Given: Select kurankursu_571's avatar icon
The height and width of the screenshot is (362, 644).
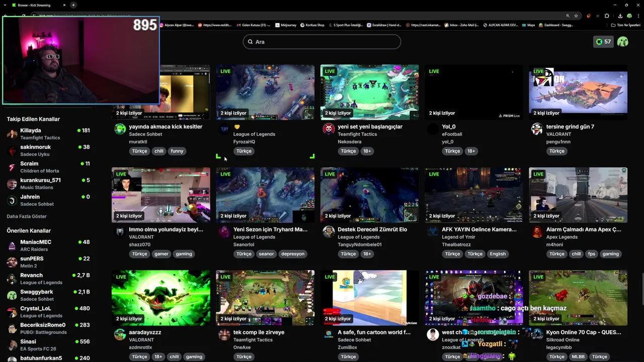Looking at the screenshot, I should pyautogui.click(x=12, y=184).
